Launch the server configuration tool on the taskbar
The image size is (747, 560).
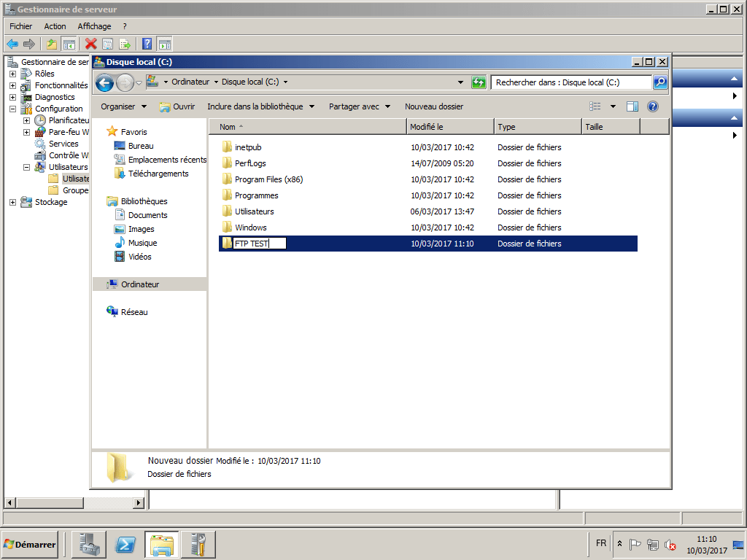point(197,544)
